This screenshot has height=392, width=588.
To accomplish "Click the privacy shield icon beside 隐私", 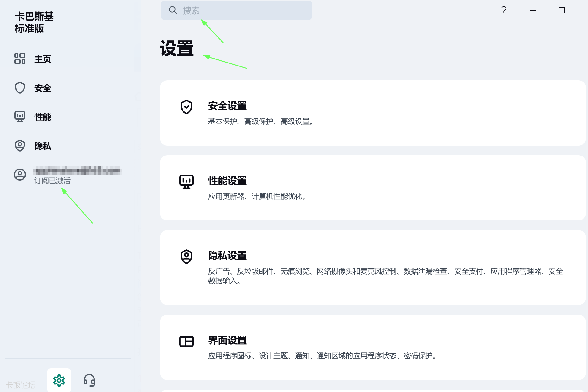I will (x=20, y=146).
